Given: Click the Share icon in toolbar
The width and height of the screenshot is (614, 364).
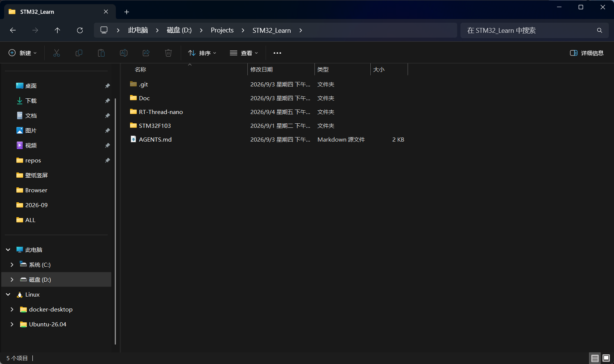Looking at the screenshot, I should (x=146, y=53).
